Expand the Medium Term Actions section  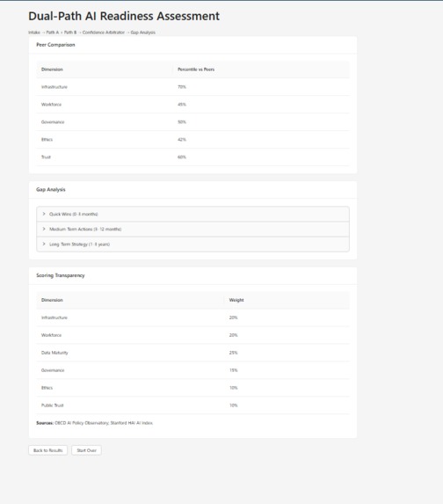click(x=192, y=230)
